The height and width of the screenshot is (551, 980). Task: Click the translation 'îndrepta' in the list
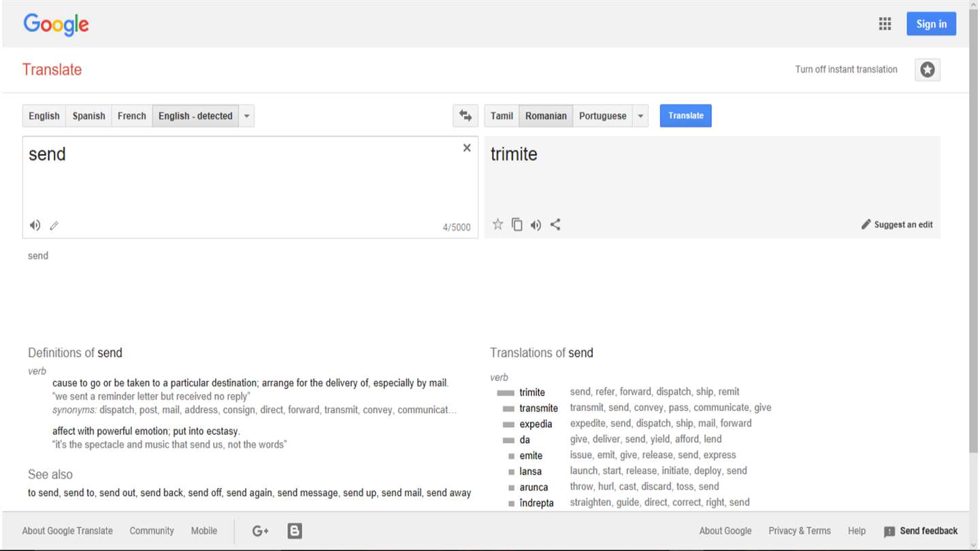536,503
